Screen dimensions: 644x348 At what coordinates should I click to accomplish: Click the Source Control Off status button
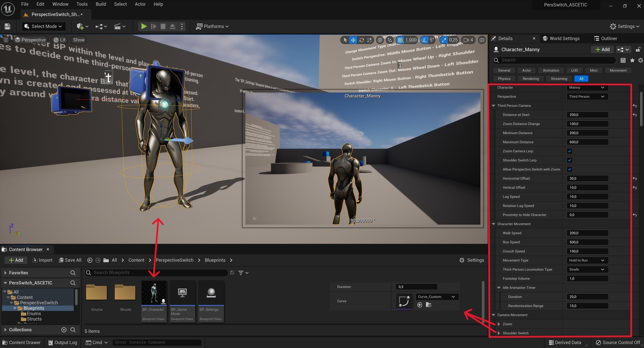618,343
